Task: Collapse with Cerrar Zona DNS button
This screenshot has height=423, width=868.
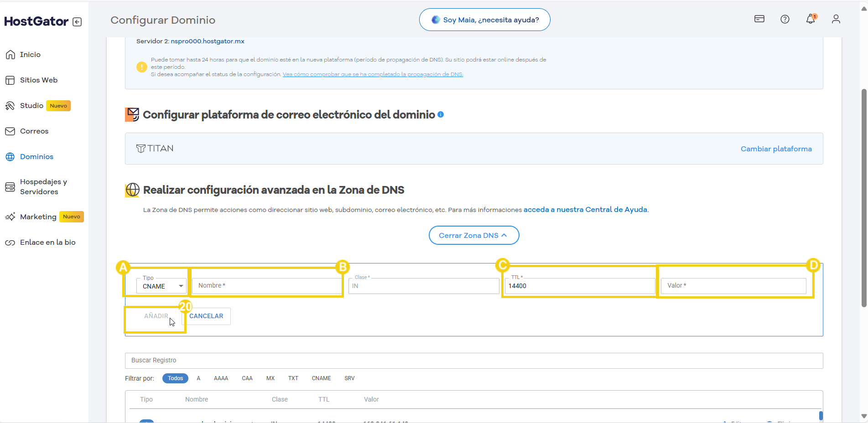Action: point(473,235)
